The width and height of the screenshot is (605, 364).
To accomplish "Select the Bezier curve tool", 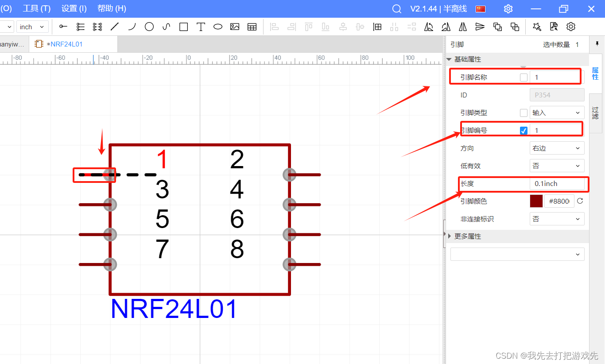I will tap(167, 27).
